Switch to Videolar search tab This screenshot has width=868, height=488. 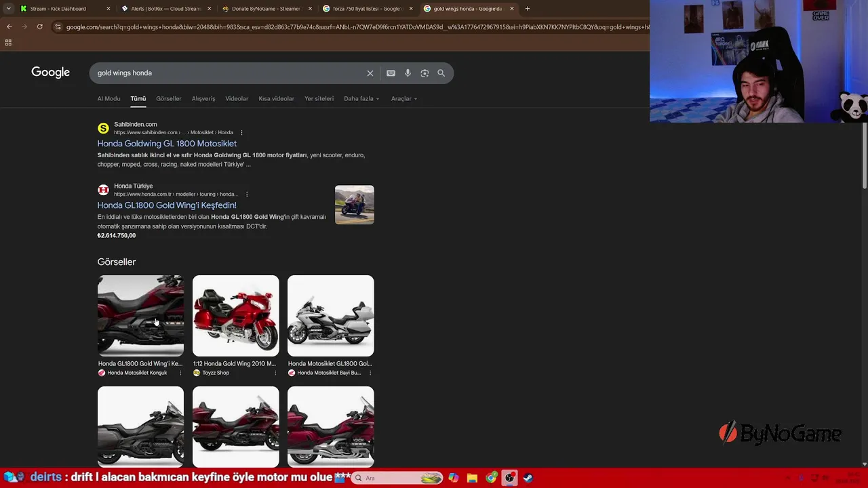(237, 99)
